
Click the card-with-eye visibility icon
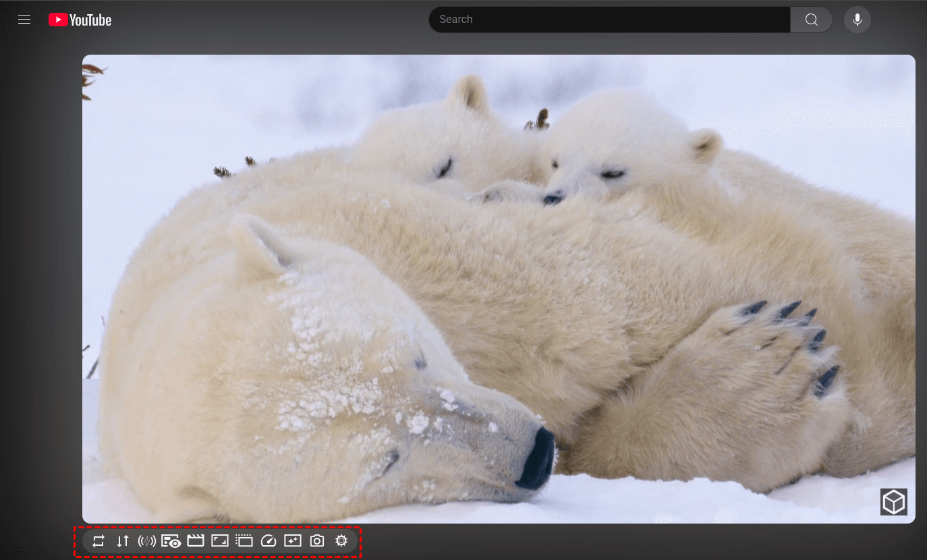point(171,540)
